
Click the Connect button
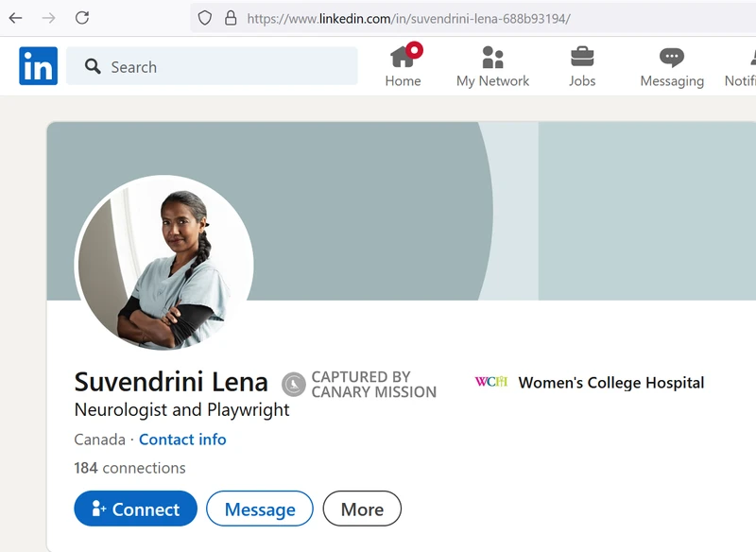pyautogui.click(x=135, y=509)
